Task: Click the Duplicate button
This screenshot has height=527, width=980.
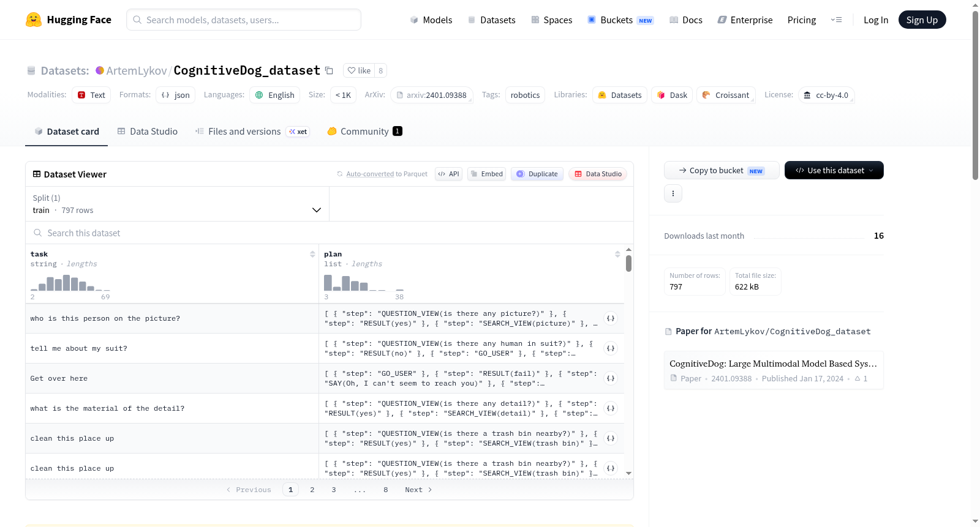Action: point(537,174)
